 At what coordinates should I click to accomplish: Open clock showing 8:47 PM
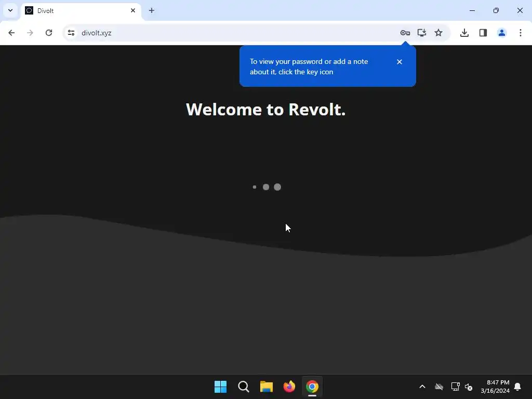(x=495, y=387)
